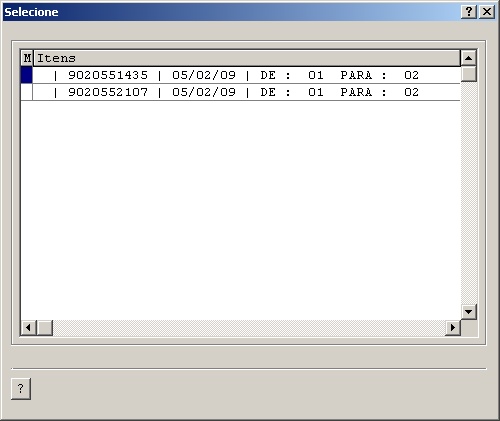
Task: Click the question mark help button at bottom left
Action: point(21,389)
